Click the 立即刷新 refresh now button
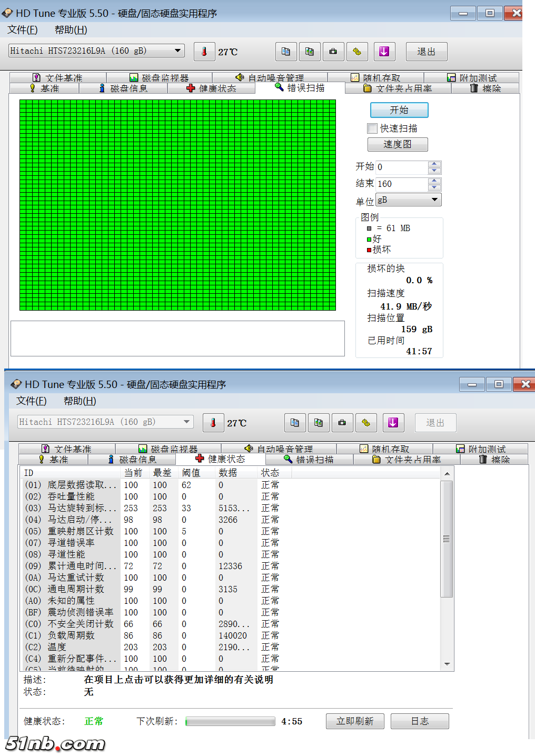Screen dimensions: 535x756 click(x=355, y=721)
